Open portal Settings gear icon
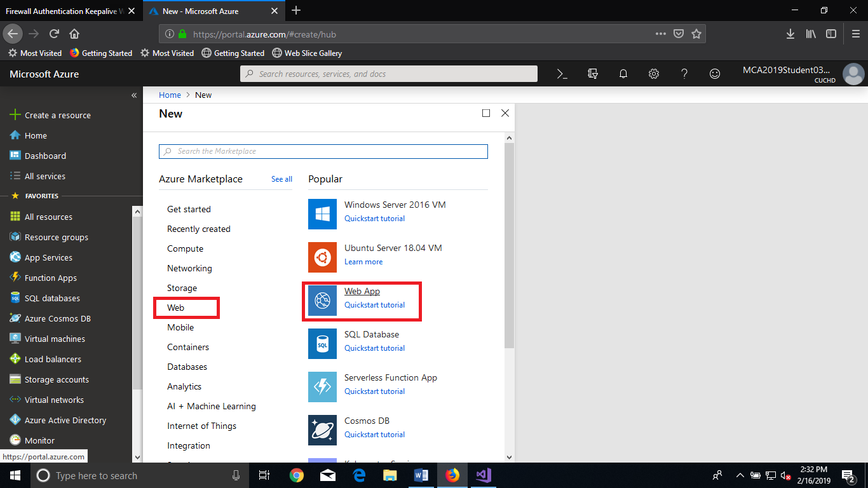Viewport: 868px width, 488px height. click(654, 74)
